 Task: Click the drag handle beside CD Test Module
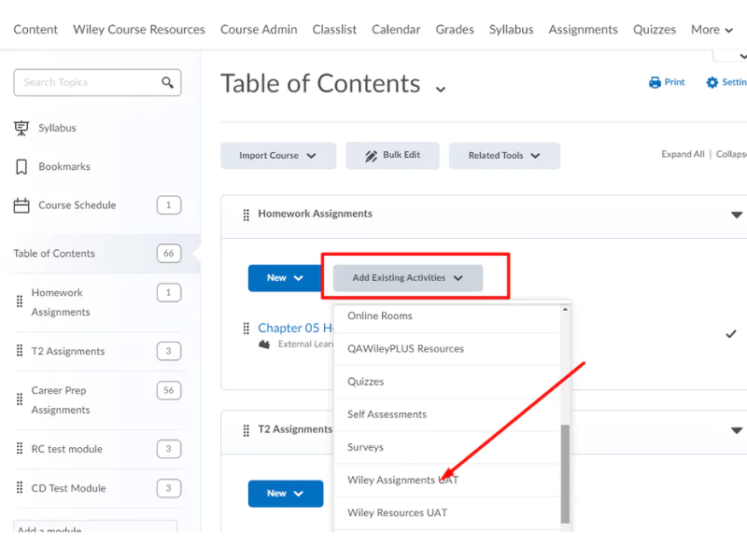click(20, 487)
